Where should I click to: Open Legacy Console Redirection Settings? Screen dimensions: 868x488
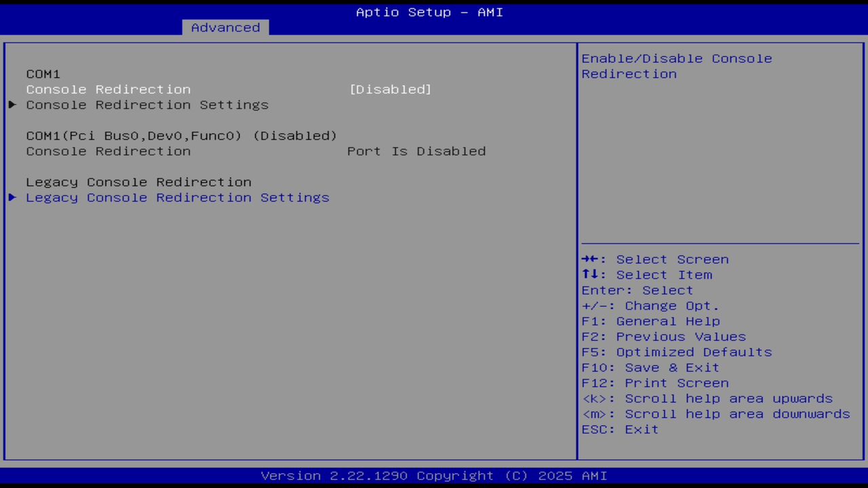click(178, 197)
